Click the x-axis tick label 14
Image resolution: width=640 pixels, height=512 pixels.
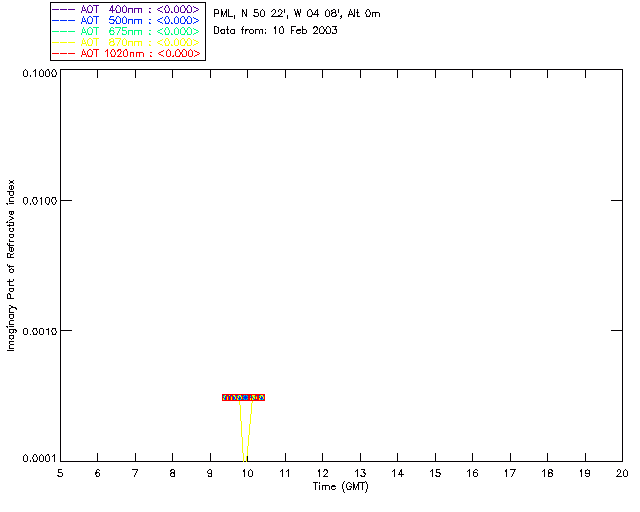(x=398, y=473)
